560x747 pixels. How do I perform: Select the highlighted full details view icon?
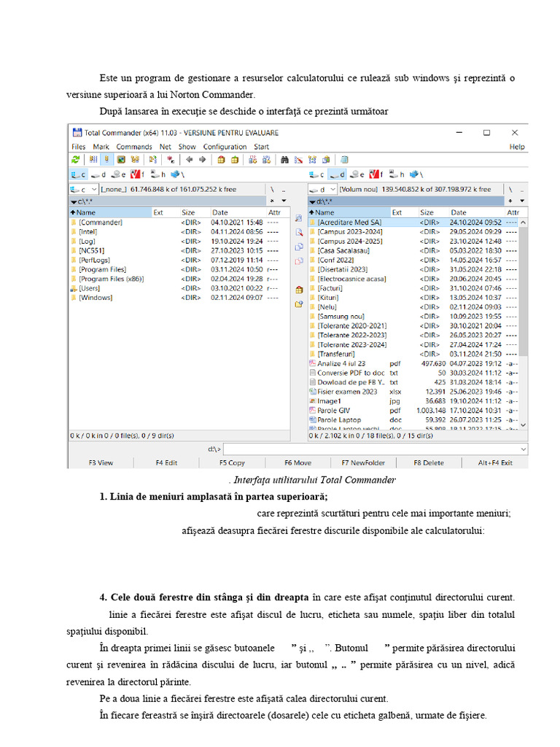pyautogui.click(x=106, y=160)
